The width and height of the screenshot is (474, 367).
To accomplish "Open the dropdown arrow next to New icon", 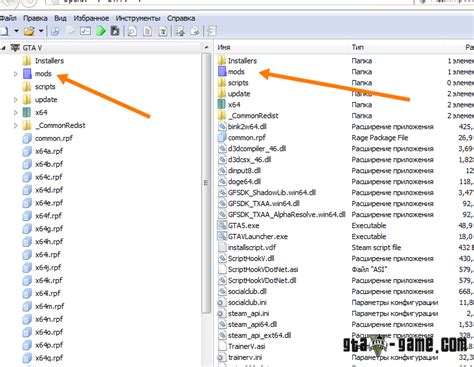I will [16, 31].
